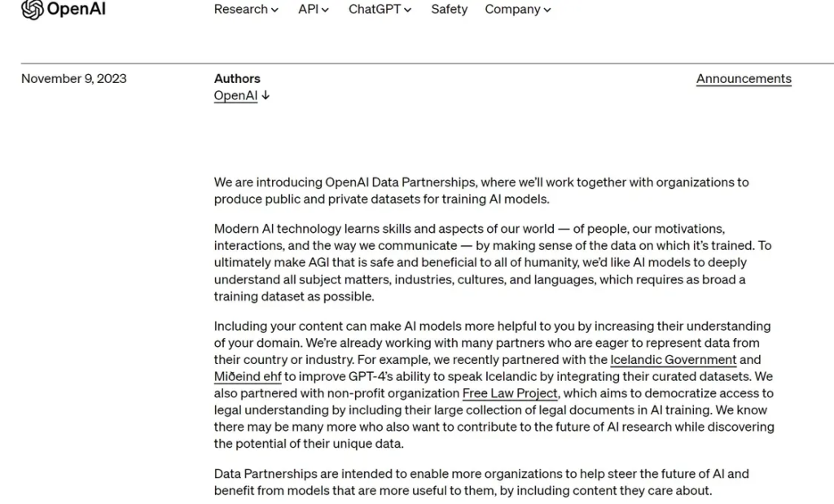Open the ChatGPT navigation menu label
Screen dimensions: 834x504
(375, 10)
